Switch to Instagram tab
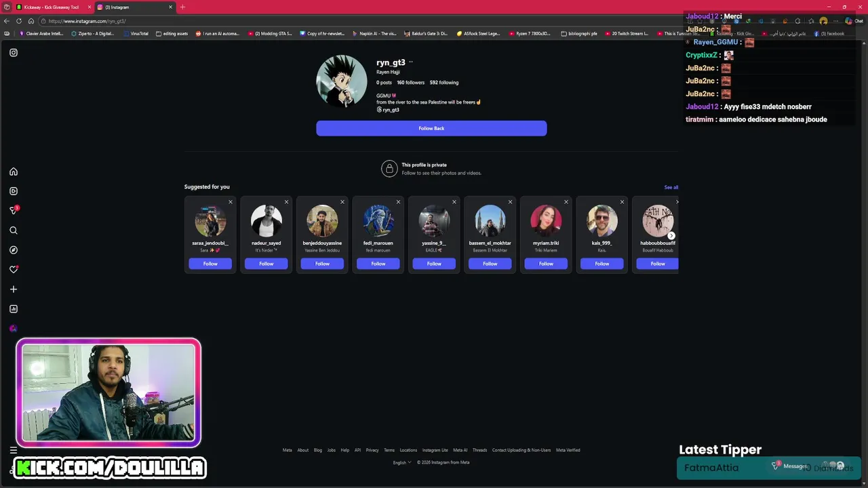The height and width of the screenshot is (488, 868). click(135, 7)
